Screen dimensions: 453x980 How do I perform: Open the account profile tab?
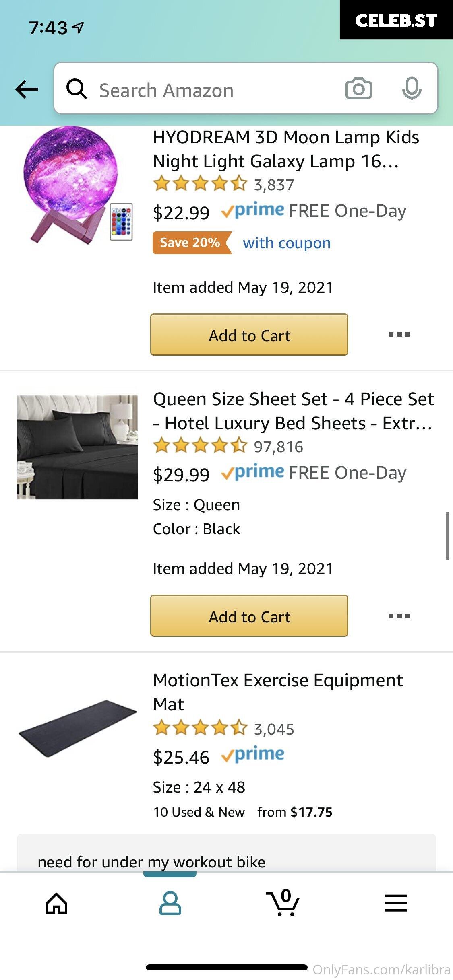(170, 903)
